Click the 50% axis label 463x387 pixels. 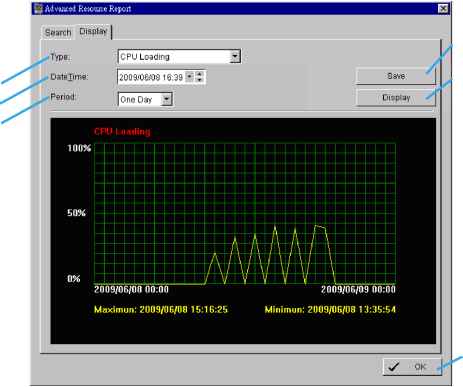[76, 213]
